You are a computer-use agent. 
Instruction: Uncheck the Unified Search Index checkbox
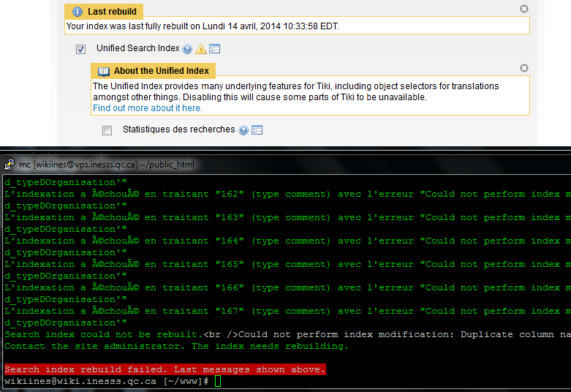(x=81, y=49)
